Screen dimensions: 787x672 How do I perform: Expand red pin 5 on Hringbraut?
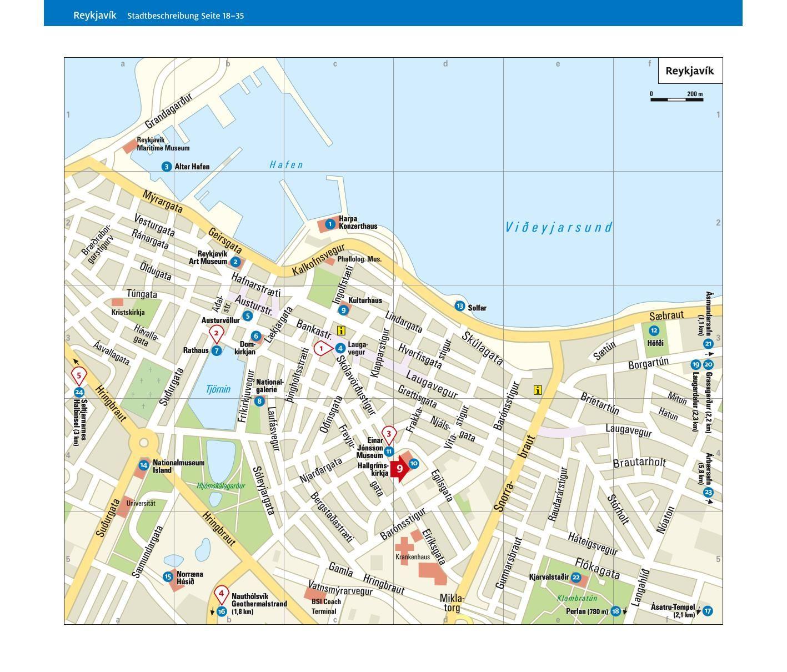(79, 375)
